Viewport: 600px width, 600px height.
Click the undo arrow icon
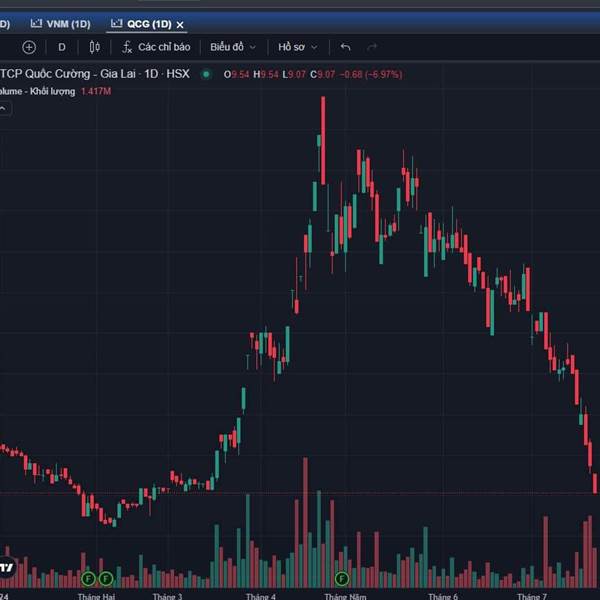[346, 47]
